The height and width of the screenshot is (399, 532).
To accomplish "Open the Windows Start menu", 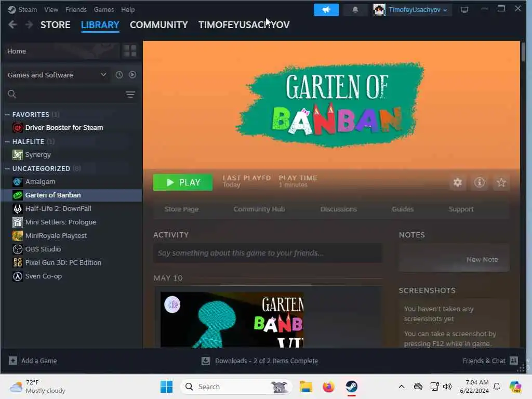I will coord(166,387).
